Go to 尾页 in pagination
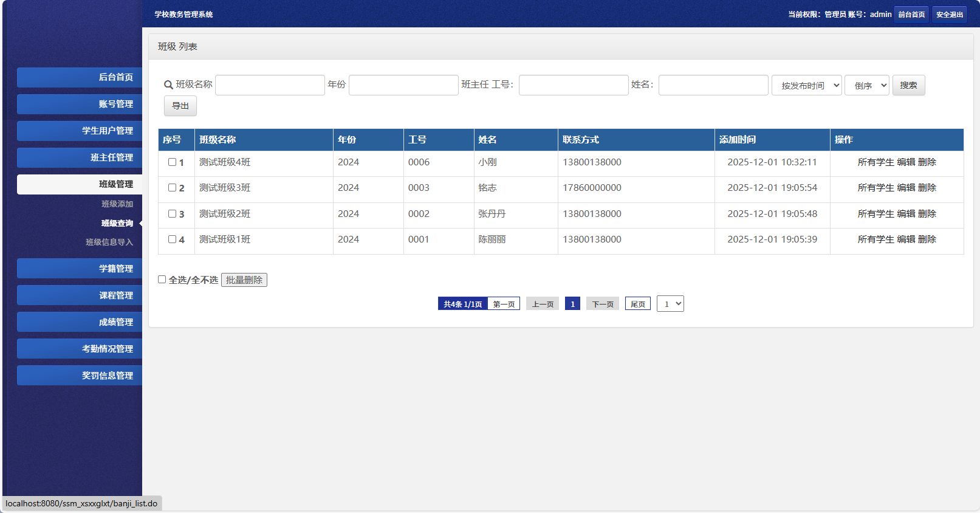Screen dimensions: 980x513 coord(638,304)
